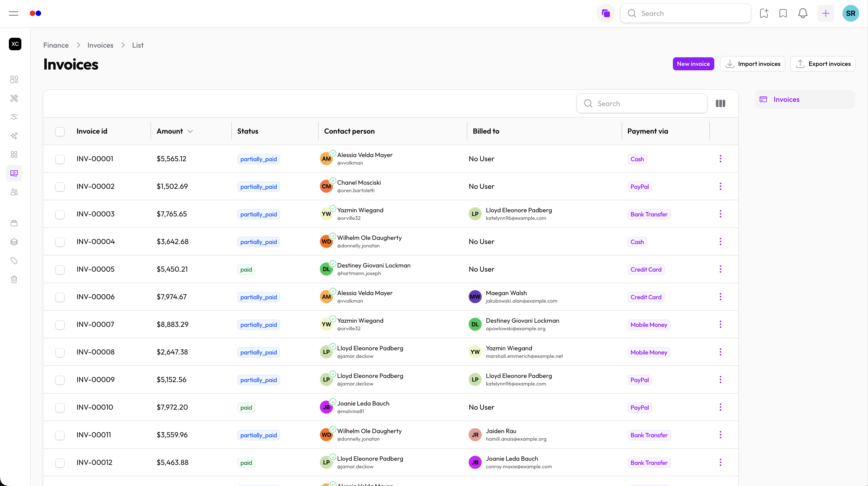The height and width of the screenshot is (486, 868).
Task: Click the red and blue dots logo
Action: click(x=35, y=14)
